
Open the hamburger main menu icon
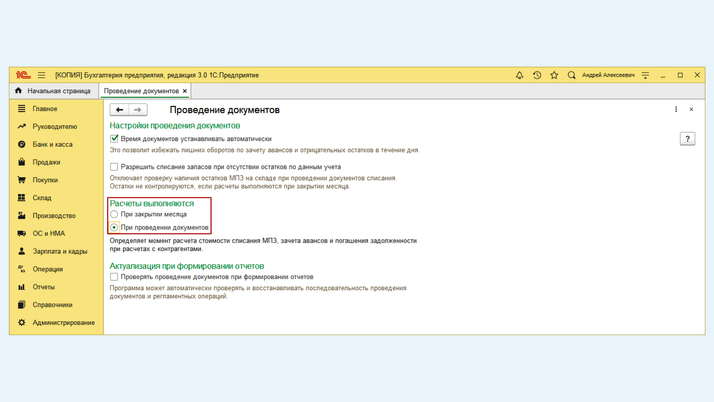coord(41,75)
